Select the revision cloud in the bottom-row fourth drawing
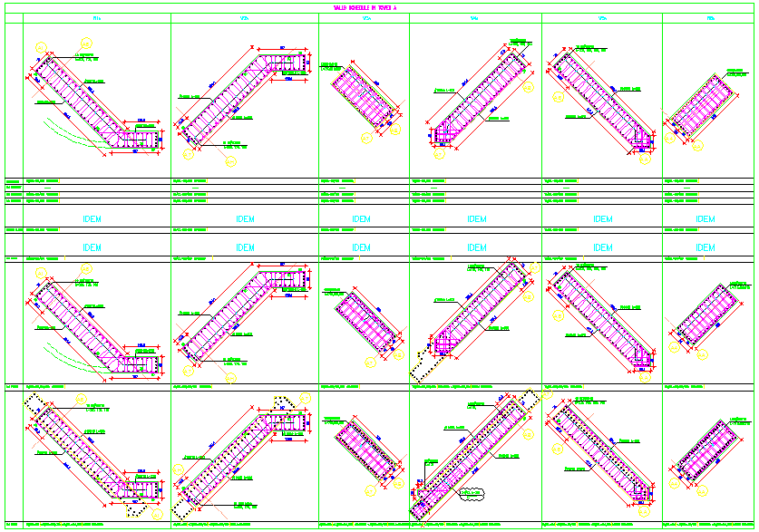This screenshot has width=759, height=532. click(x=473, y=494)
